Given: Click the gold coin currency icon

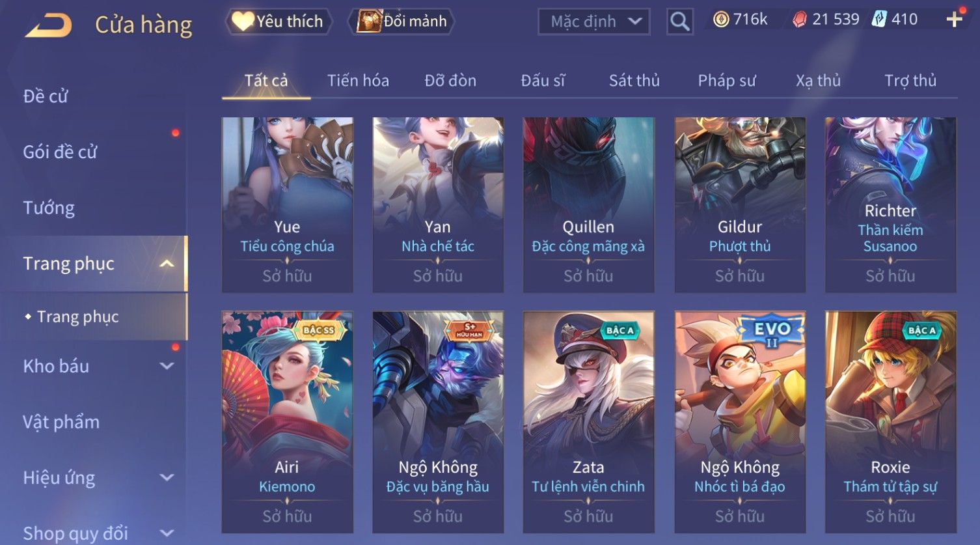Looking at the screenshot, I should (x=720, y=20).
